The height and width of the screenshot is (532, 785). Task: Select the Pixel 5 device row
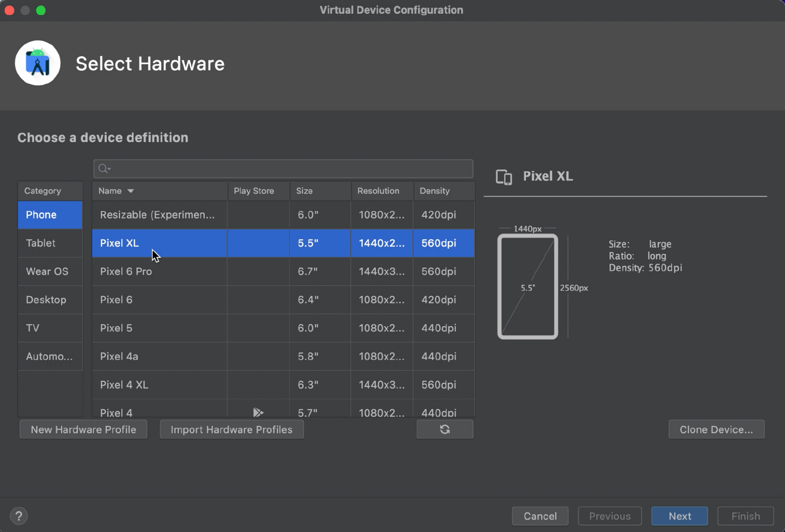[283, 328]
